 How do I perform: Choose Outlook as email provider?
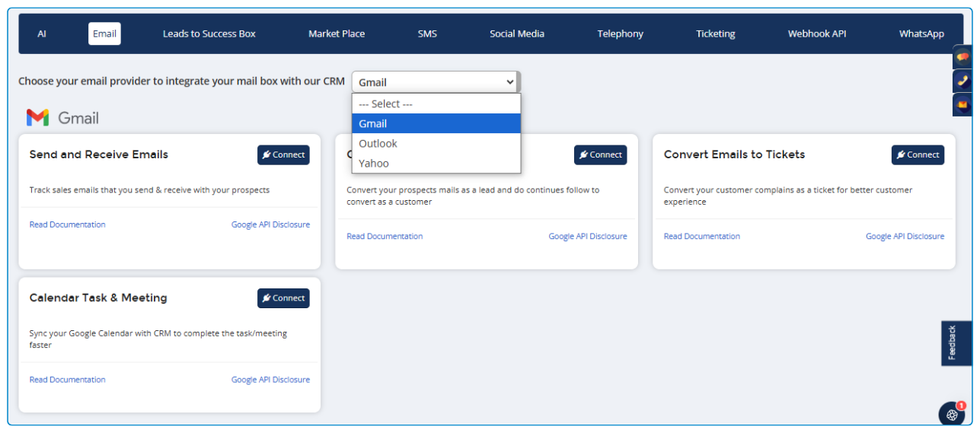coord(436,143)
